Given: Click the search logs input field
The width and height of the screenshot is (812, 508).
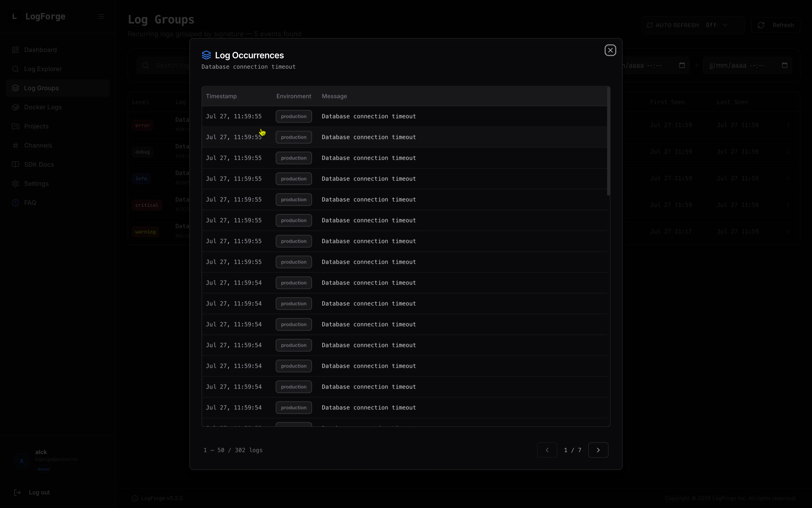Looking at the screenshot, I should coord(163,65).
